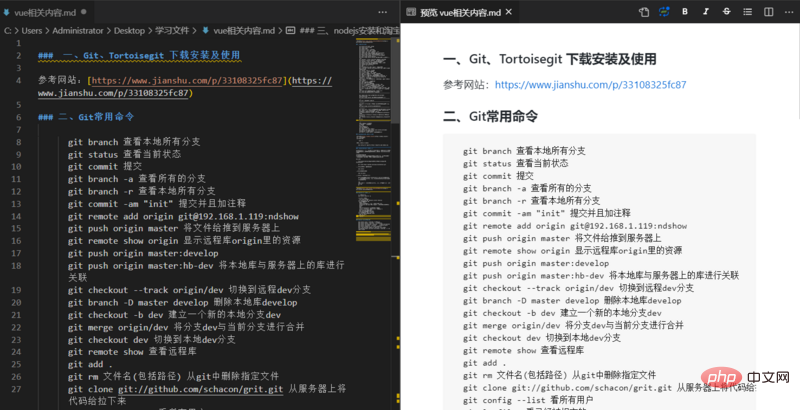Open source file icon in preview toolbar
800x410 pixels.
[644, 12]
